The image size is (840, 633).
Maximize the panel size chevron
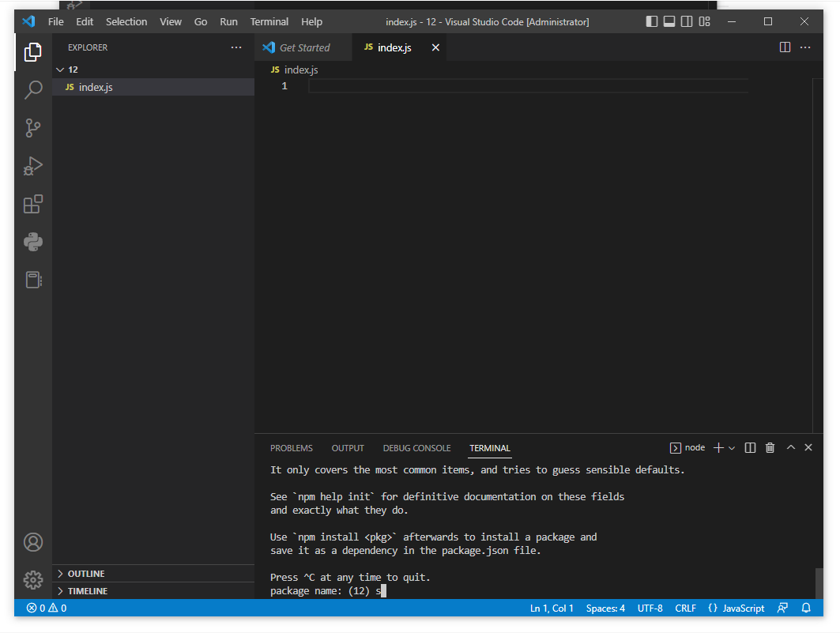coord(791,447)
